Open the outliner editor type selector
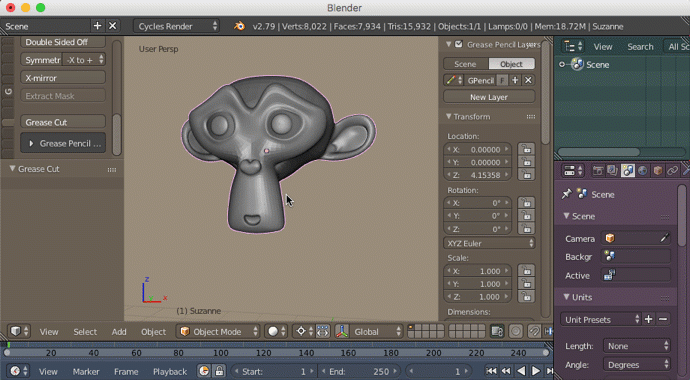Screen dimensions: 690x380 pyautogui.click(x=573, y=46)
